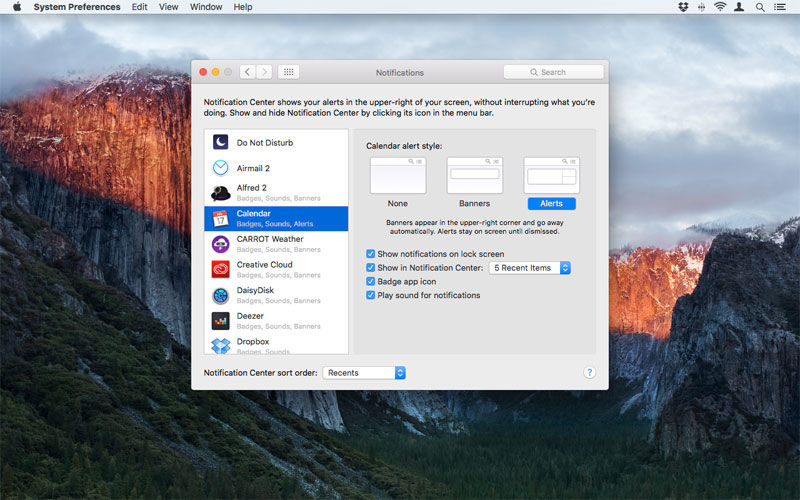Click the Dropbox menu bar icon
The width and height of the screenshot is (800, 500).
tap(683, 7)
